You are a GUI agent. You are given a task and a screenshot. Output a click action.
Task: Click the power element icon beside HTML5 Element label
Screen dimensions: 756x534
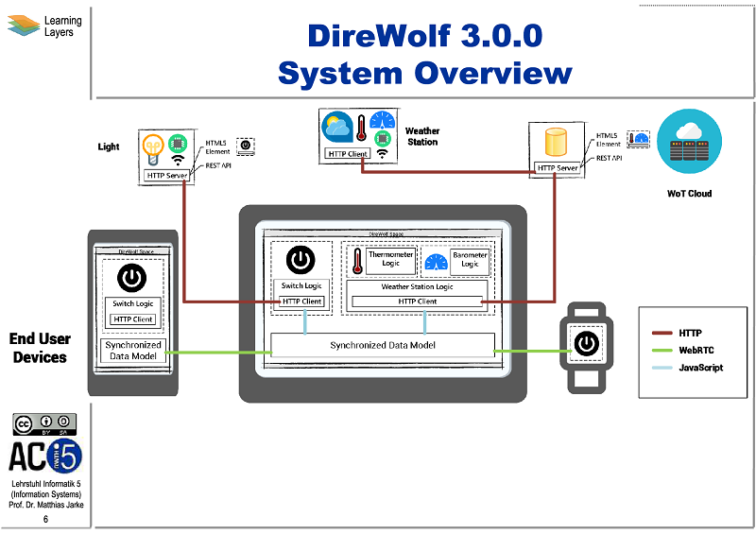[x=246, y=146]
